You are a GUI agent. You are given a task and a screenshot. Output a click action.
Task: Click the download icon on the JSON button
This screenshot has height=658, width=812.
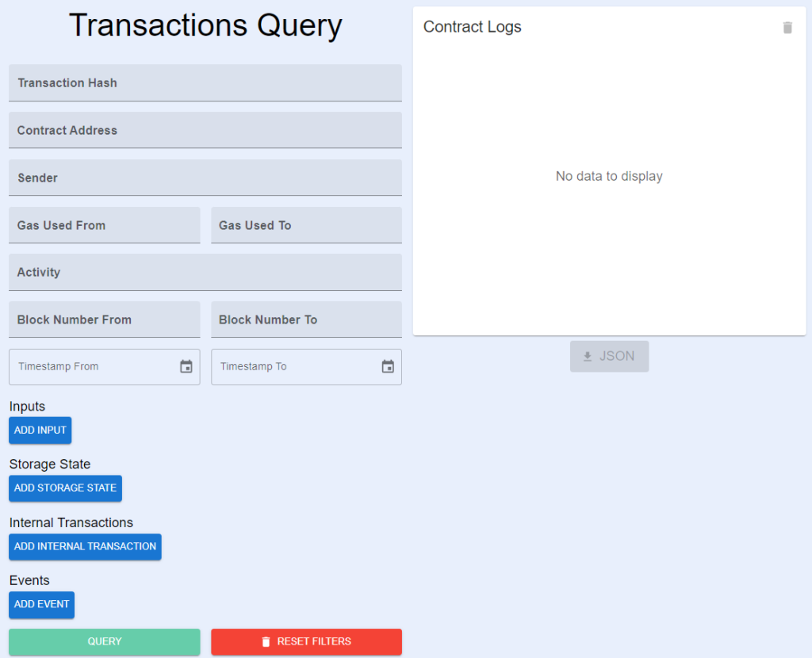pyautogui.click(x=588, y=356)
